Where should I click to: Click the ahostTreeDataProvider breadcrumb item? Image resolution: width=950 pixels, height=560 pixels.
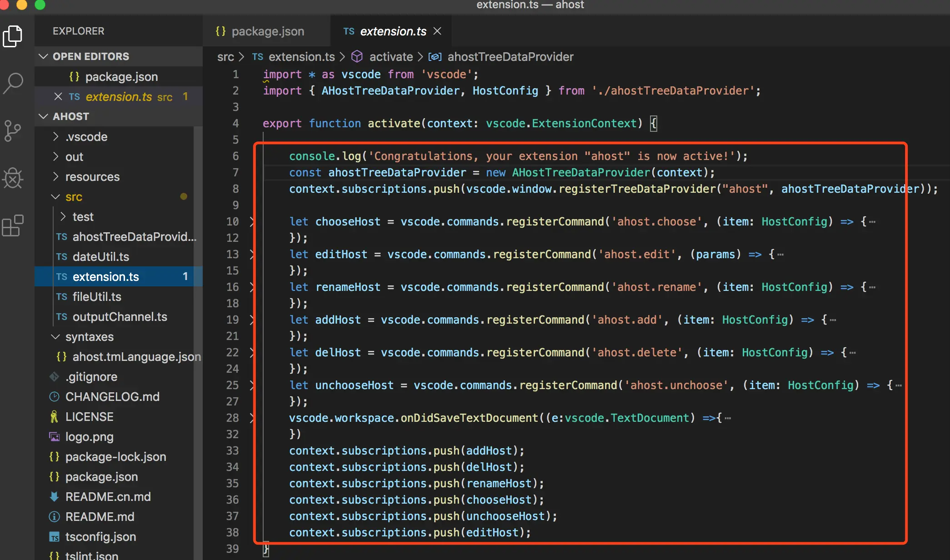(510, 57)
